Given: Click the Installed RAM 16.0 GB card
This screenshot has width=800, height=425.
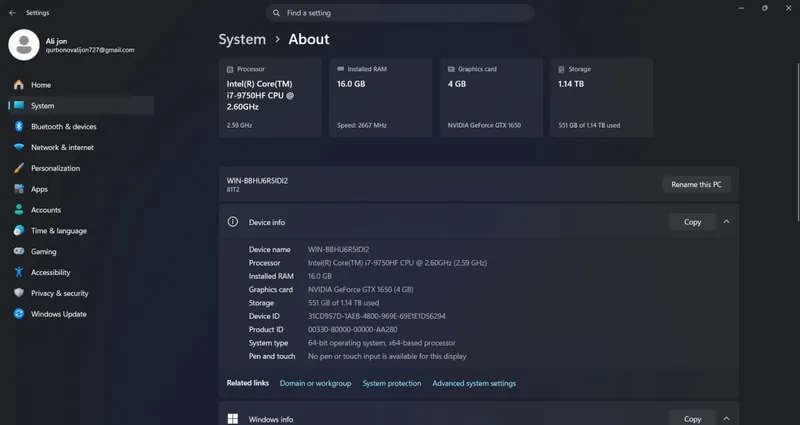Looking at the screenshot, I should coord(381,97).
